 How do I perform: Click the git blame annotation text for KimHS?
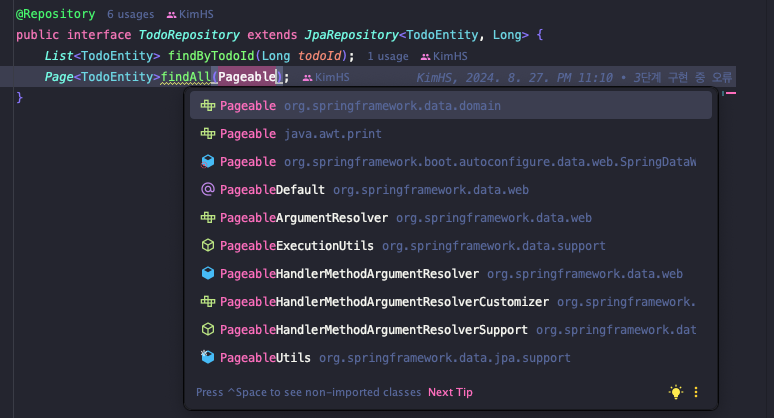click(x=574, y=77)
